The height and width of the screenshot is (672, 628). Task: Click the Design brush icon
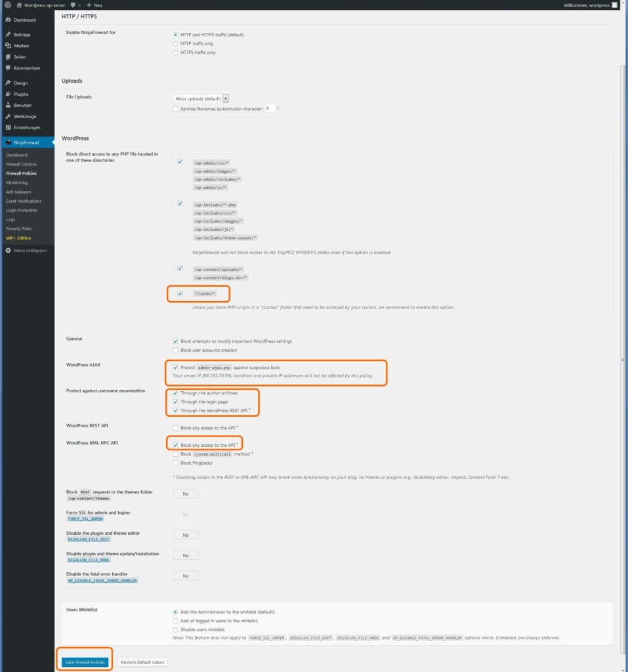click(x=8, y=83)
